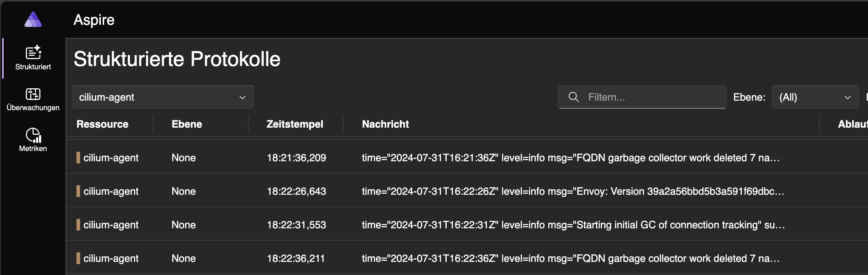The height and width of the screenshot is (275, 868).
Task: Click the Ablaufverfolgung column header at right edge
Action: 853,124
